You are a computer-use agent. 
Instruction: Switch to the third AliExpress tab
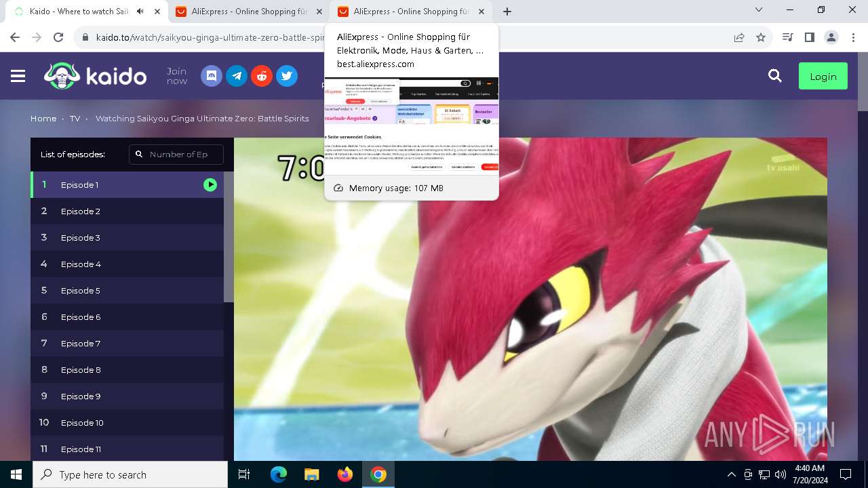[x=411, y=12]
